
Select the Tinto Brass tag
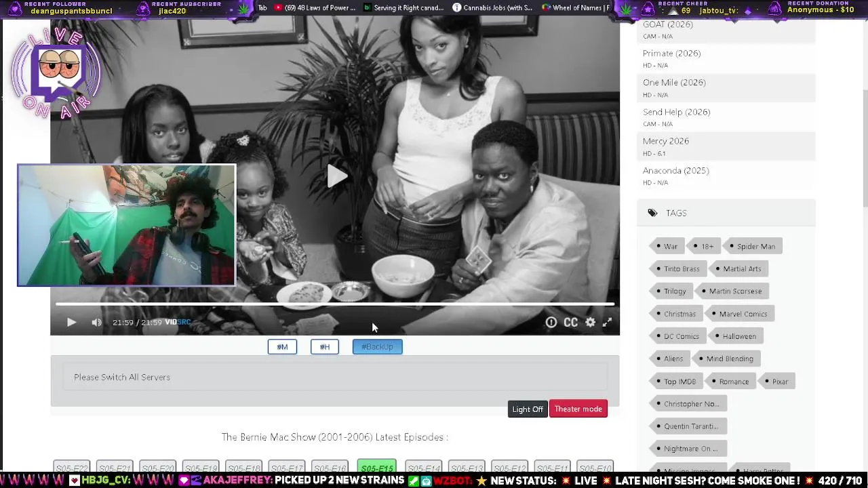pos(677,268)
